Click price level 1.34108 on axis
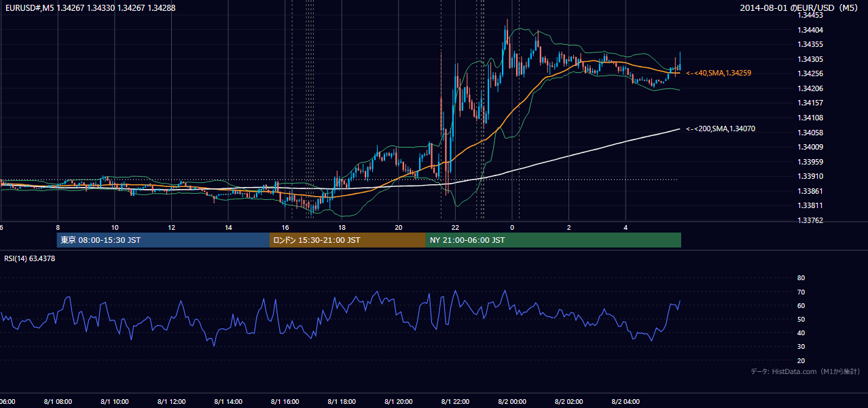This screenshot has height=408, width=868. pyautogui.click(x=810, y=118)
